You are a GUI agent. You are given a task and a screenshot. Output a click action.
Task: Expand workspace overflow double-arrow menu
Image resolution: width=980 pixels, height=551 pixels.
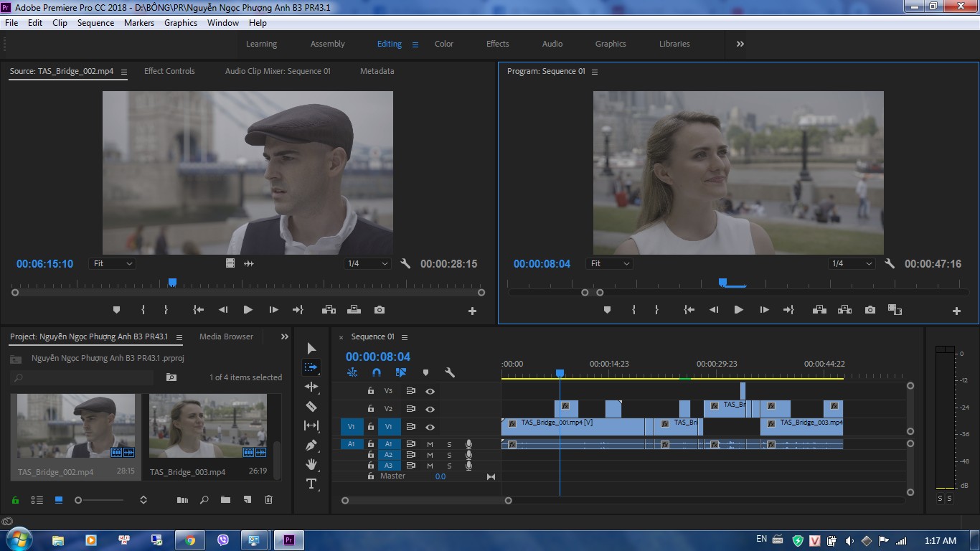coord(740,44)
